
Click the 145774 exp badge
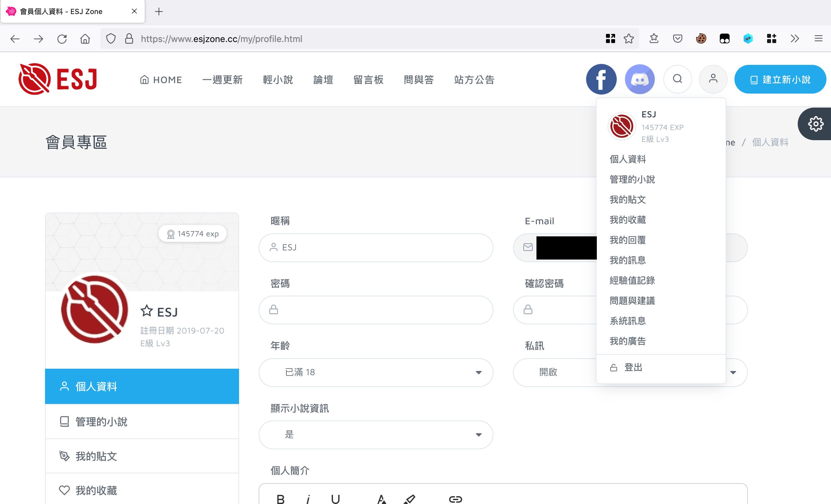coord(192,234)
